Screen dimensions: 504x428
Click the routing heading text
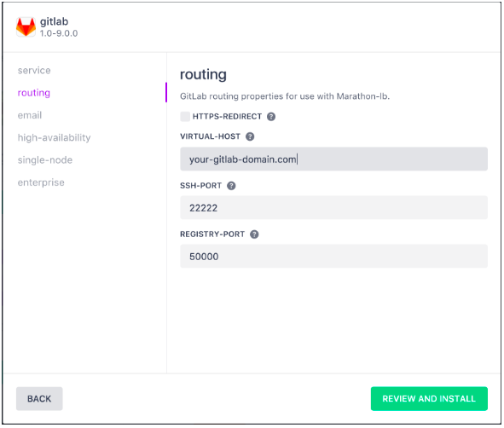[203, 74]
